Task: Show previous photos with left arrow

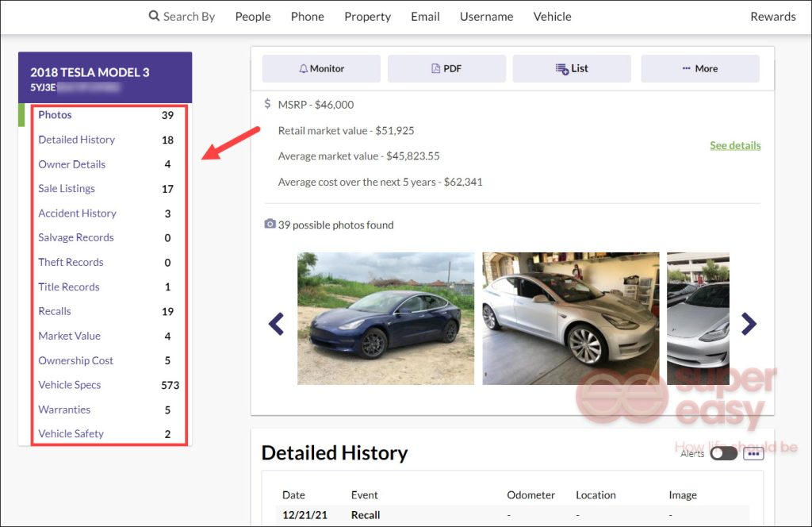Action: 276,324
